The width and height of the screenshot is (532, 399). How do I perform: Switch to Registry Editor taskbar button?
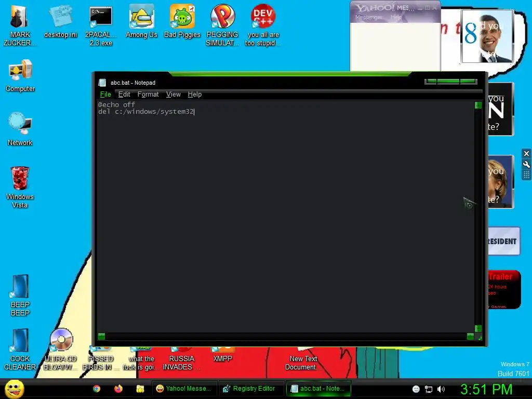click(250, 389)
